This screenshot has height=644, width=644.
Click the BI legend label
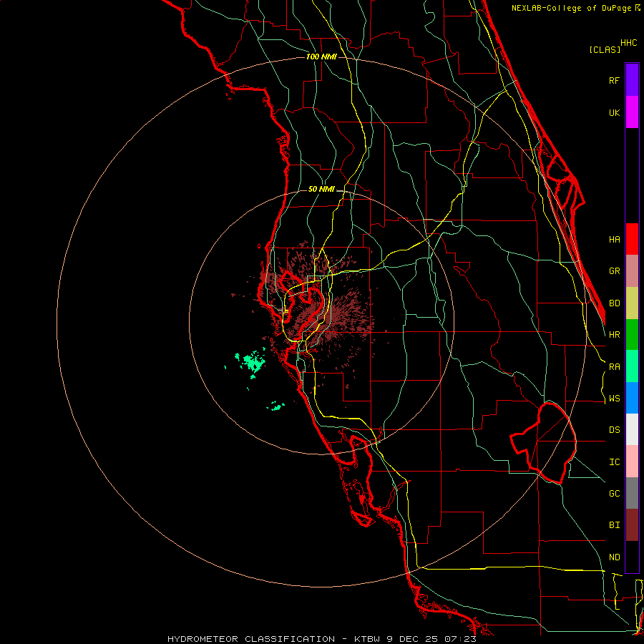pos(614,525)
